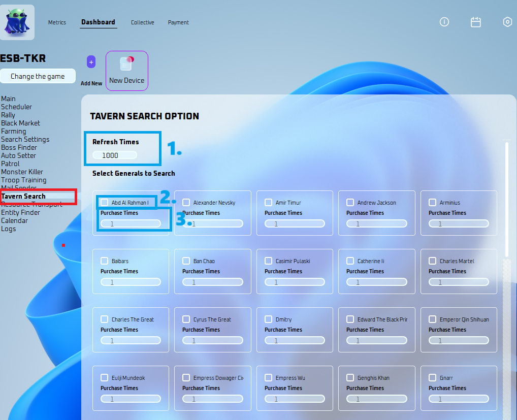Open Monster Killer in the sidebar
This screenshot has width=517, height=420.
click(22, 172)
